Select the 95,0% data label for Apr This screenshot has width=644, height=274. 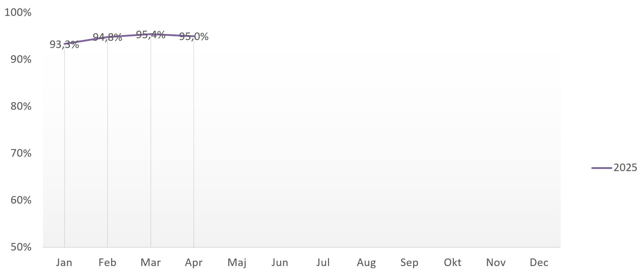click(194, 36)
